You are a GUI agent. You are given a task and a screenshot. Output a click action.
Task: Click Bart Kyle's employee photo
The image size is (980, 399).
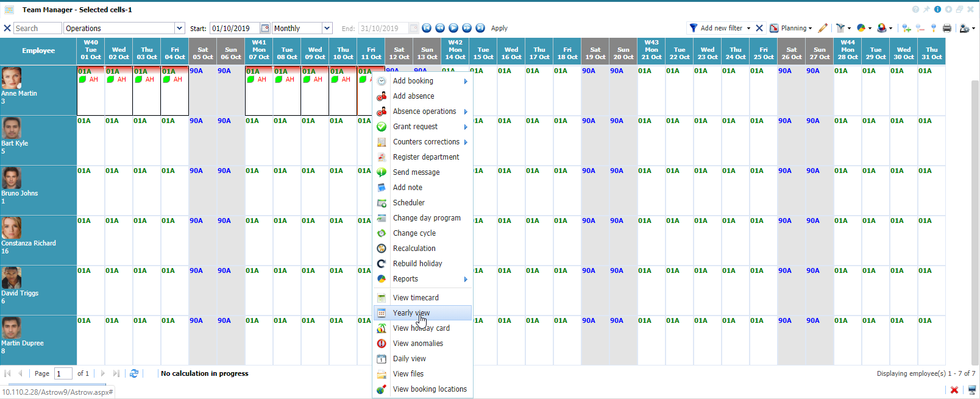12,128
